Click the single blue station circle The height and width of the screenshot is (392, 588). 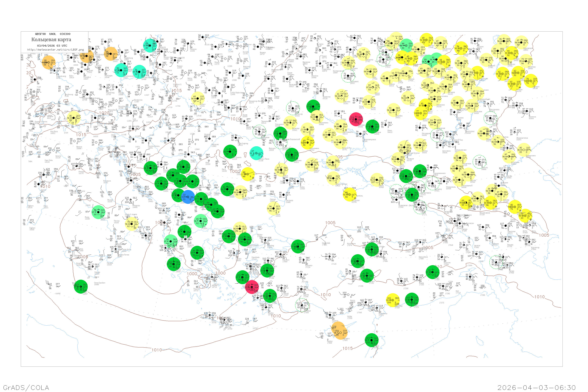point(188,197)
